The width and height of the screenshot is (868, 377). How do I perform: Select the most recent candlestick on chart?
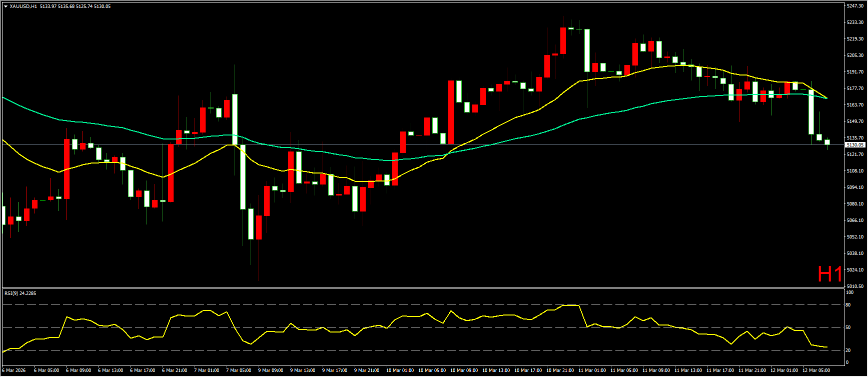tap(827, 142)
